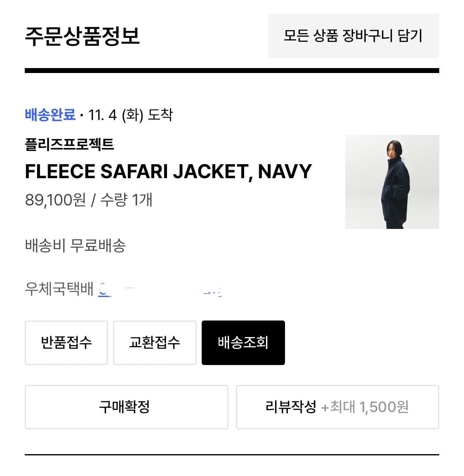Click the 우체국택배 tracking number

point(161,289)
